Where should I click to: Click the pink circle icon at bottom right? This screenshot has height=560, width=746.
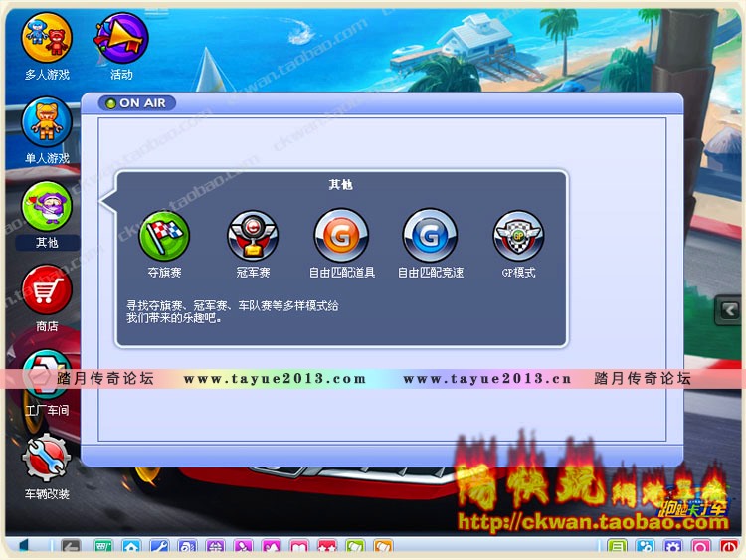point(701,547)
